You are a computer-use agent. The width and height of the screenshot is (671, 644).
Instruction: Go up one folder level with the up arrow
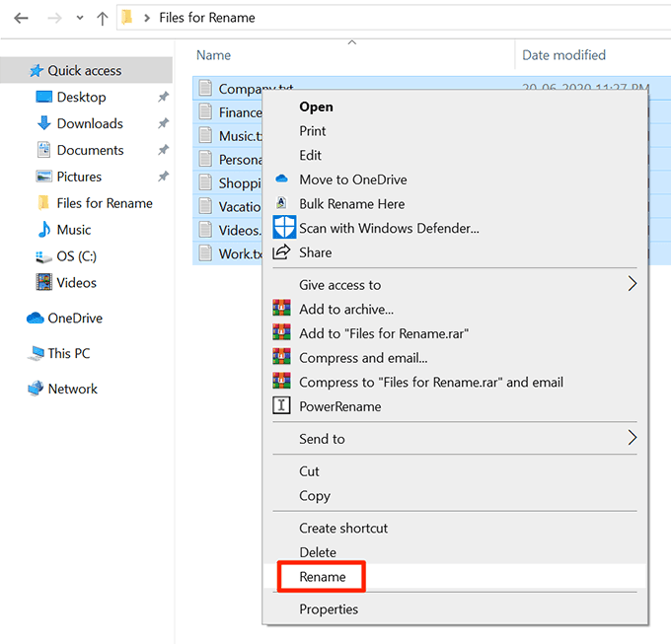click(102, 18)
